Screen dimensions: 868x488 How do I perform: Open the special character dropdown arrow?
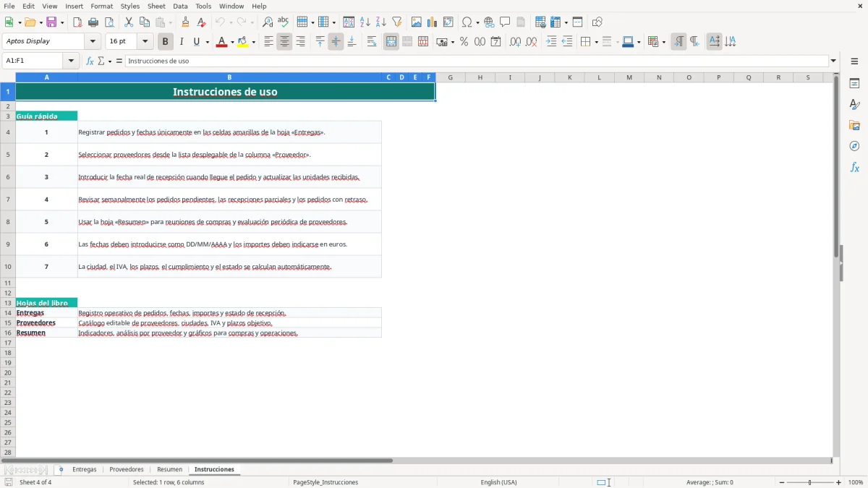pyautogui.click(x=477, y=22)
